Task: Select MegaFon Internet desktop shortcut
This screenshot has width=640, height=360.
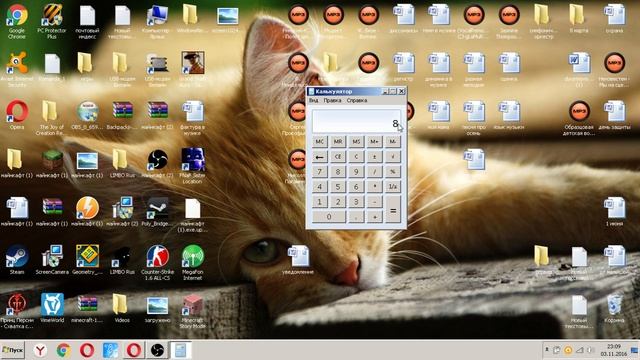Action: pyautogui.click(x=193, y=262)
